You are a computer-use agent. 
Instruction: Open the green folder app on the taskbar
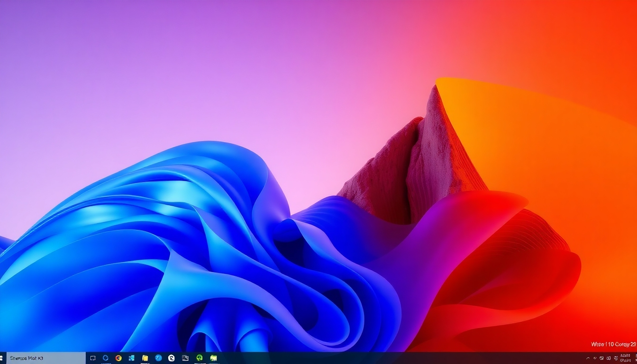coord(214,358)
